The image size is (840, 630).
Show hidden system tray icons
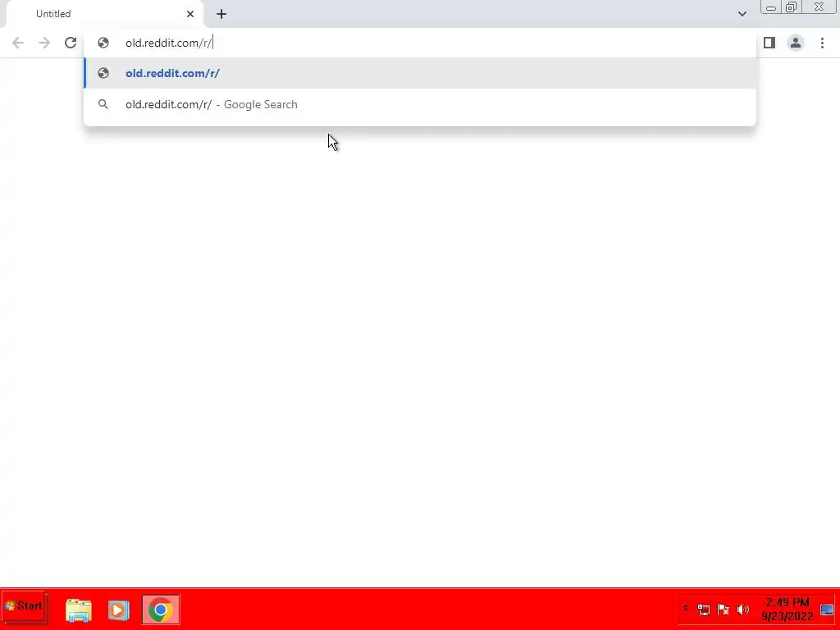pos(686,609)
